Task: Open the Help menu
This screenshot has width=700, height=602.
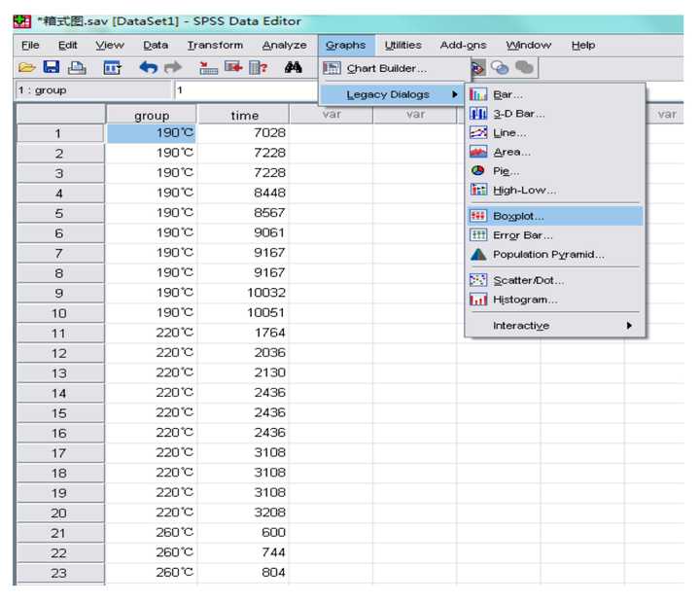Action: [583, 45]
